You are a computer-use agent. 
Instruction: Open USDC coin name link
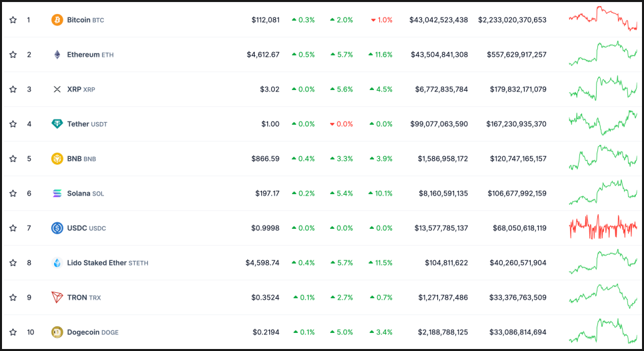pyautogui.click(x=86, y=228)
